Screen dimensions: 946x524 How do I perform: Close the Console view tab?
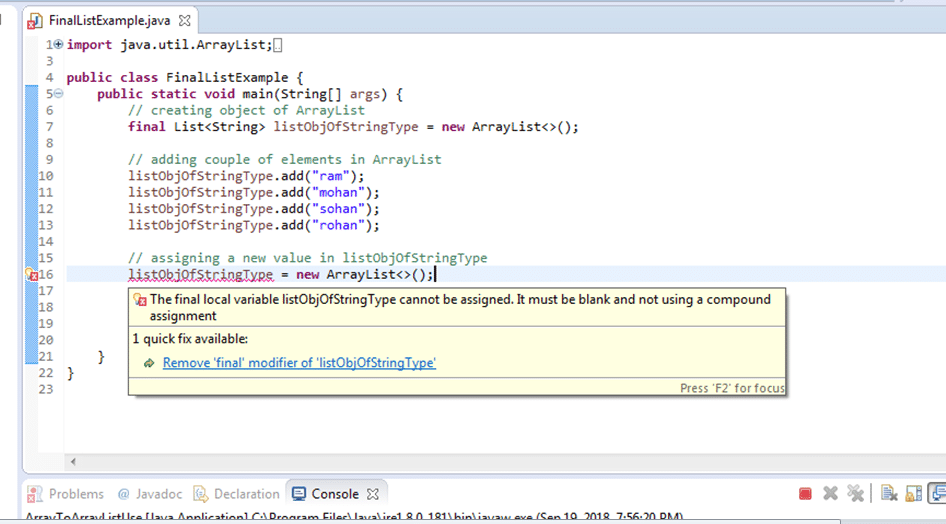tap(372, 494)
